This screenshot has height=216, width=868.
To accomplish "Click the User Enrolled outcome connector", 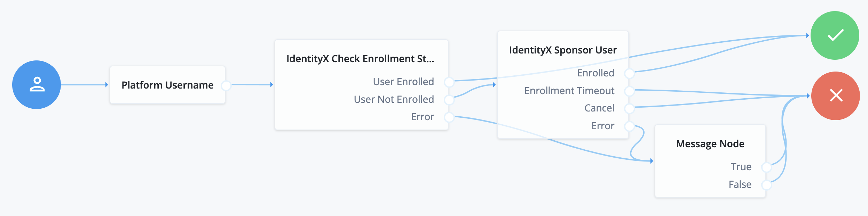I will point(449,82).
